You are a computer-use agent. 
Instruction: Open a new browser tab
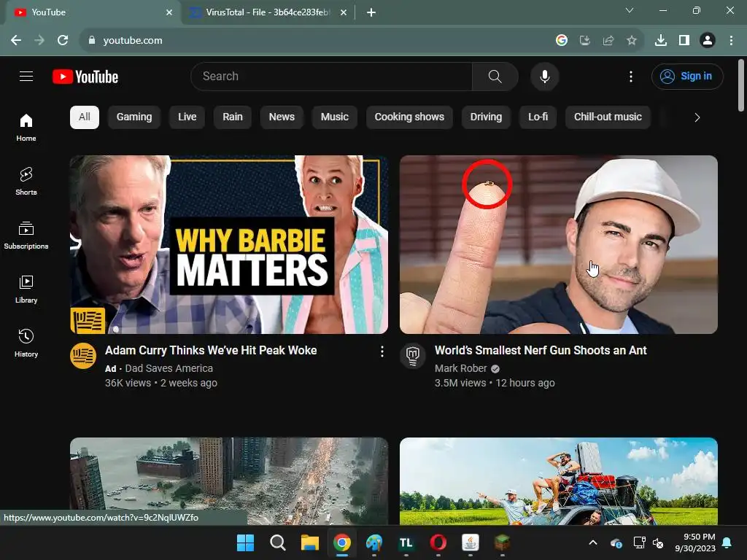click(371, 12)
